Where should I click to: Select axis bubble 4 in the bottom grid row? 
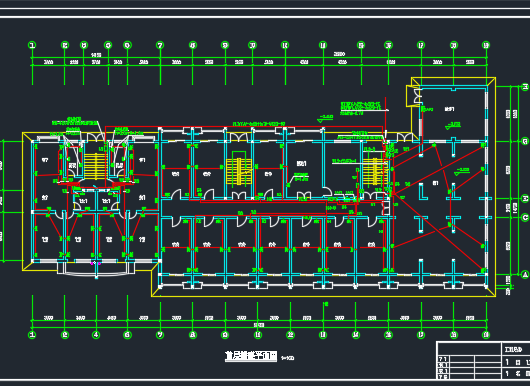[x=96, y=335]
